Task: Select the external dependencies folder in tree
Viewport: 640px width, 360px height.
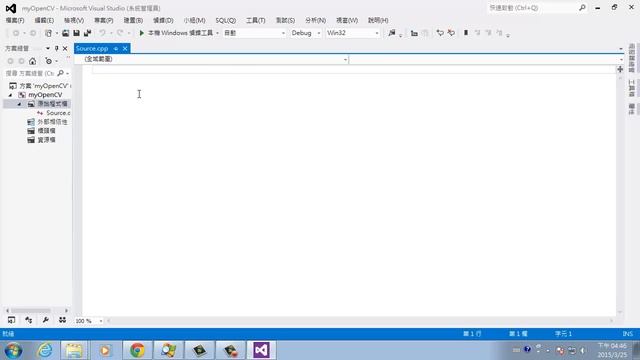Action: point(52,122)
